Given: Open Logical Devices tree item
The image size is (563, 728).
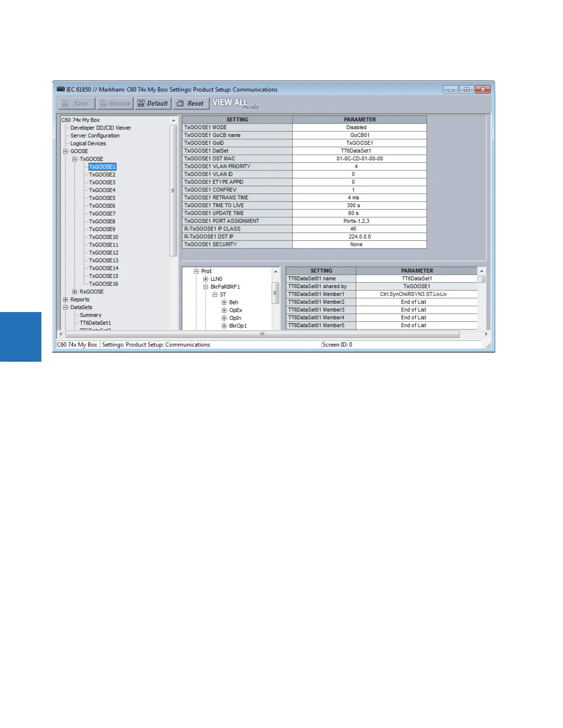Looking at the screenshot, I should pos(88,143).
